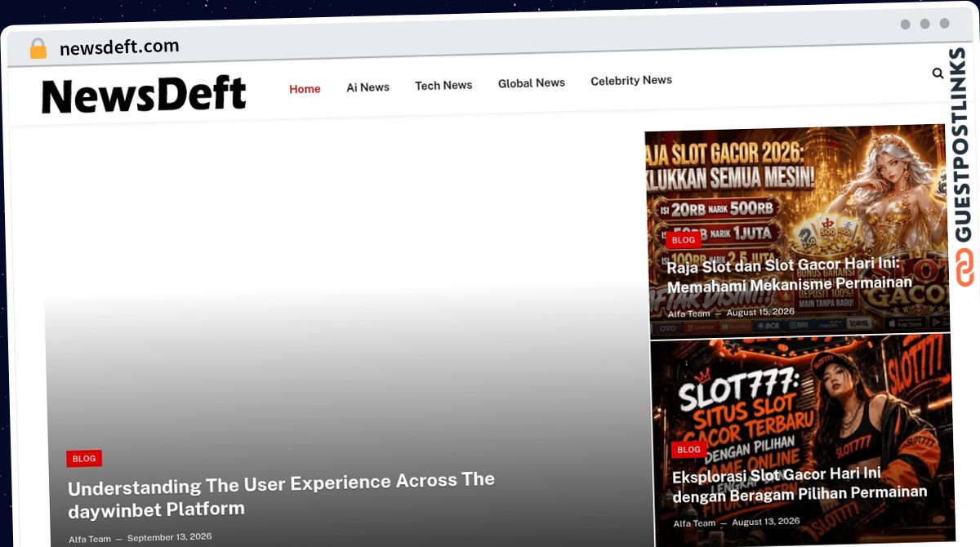This screenshot has width=980, height=547.
Task: Click Alfa Team author under Eksplorasi article
Action: click(x=694, y=523)
